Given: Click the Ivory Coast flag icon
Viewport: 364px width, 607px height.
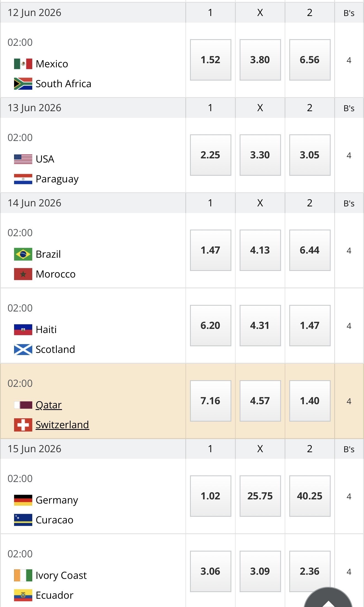Looking at the screenshot, I should 23,576.
